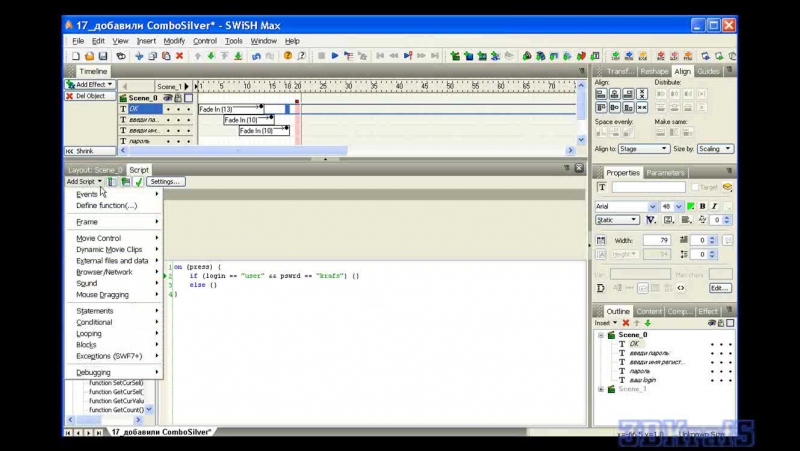800x451 pixels.
Task: Toggle Bold text formatting
Action: click(x=703, y=206)
